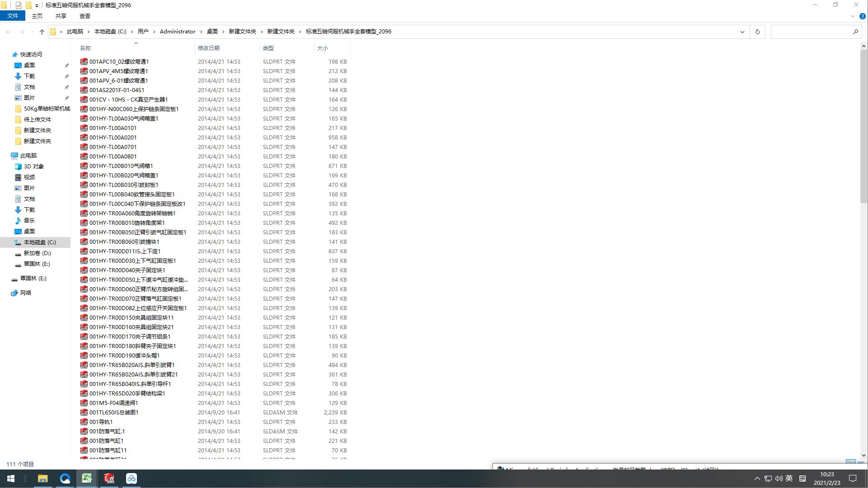
Task: Click the refresh button beside address bar
Action: point(758,32)
